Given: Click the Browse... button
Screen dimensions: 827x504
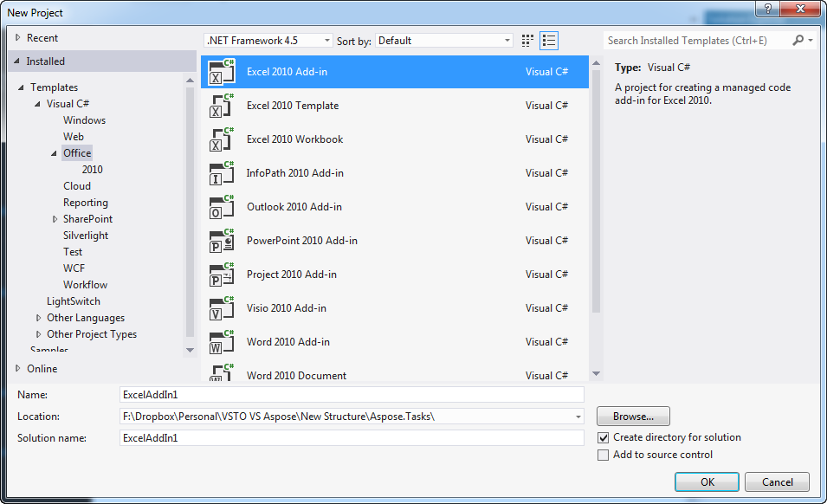Looking at the screenshot, I should click(x=633, y=416).
